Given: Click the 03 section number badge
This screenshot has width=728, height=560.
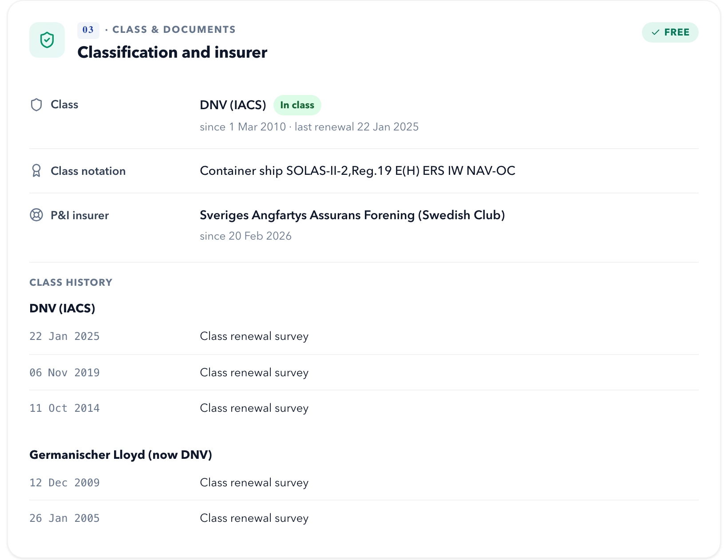Looking at the screenshot, I should 88,30.
